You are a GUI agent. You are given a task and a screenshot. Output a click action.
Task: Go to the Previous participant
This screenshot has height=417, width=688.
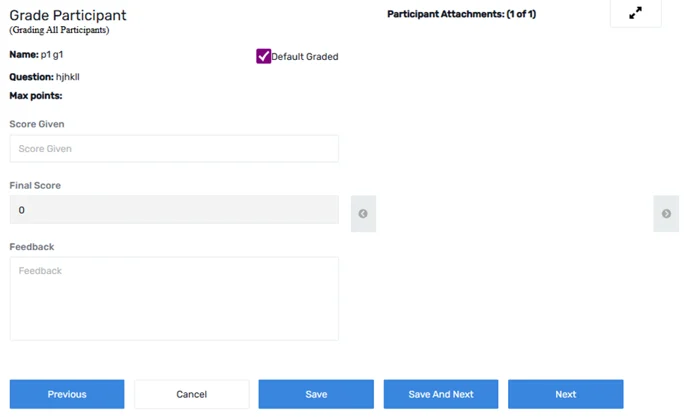[x=67, y=394]
